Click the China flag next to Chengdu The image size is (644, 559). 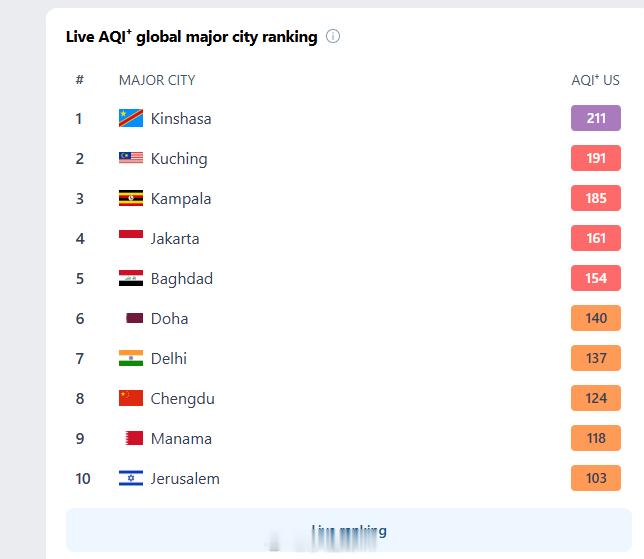click(131, 398)
